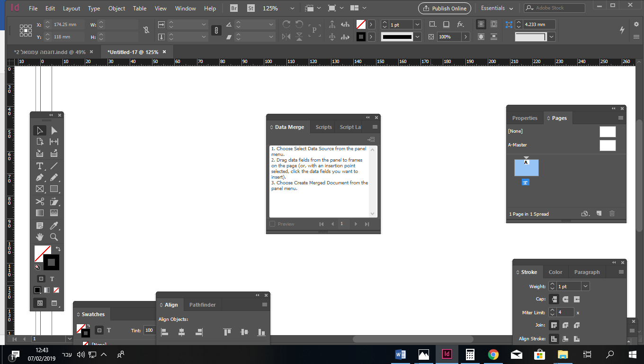Swap fill and stroke colors in toolbar
Screen dimensions: 644x364
click(57, 249)
